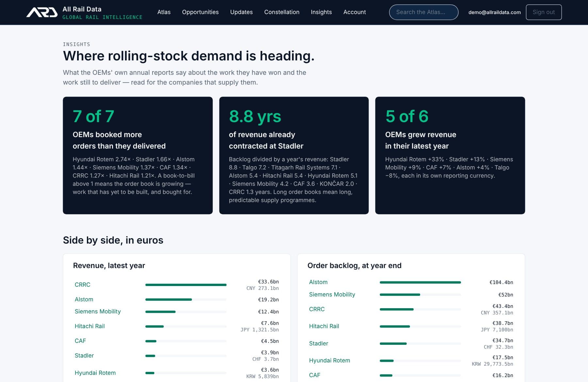Click the "KRW 5,839bn" revenue value
The image size is (588, 382).
click(x=263, y=376)
